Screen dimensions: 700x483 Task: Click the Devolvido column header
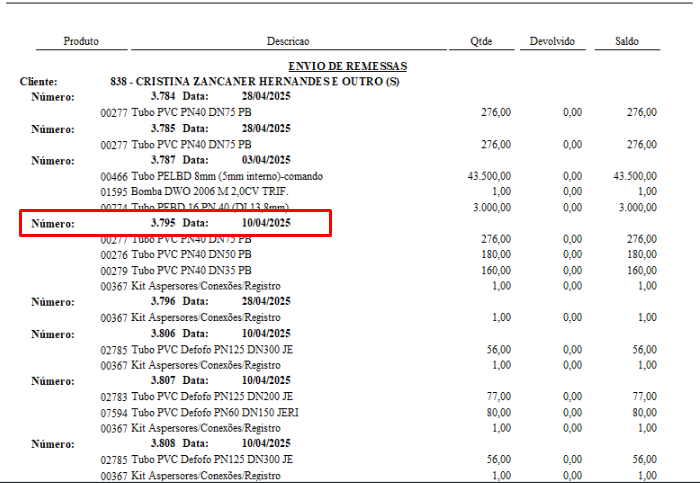click(552, 42)
